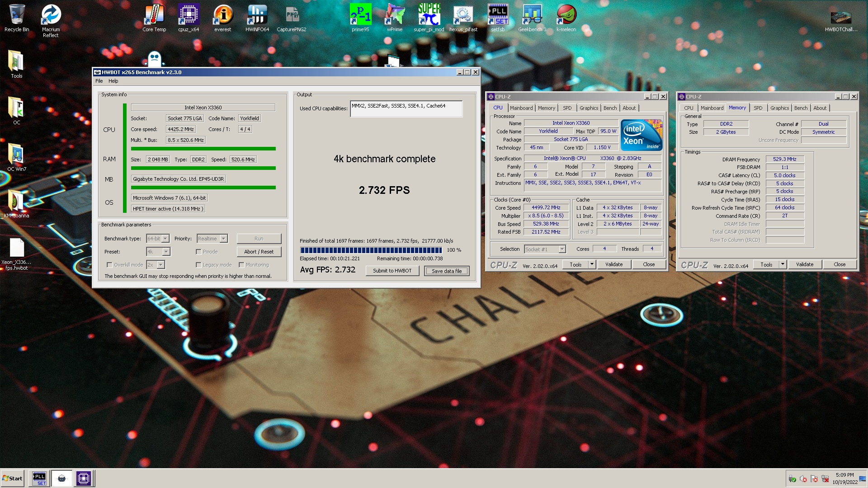Launch setfsb PLL SET desktop icon

[x=498, y=18]
